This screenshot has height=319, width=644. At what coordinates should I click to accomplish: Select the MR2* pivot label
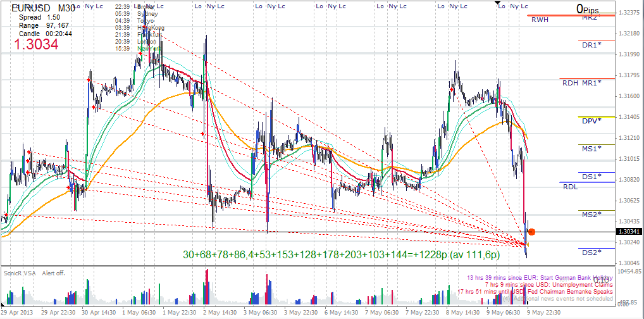591,17
